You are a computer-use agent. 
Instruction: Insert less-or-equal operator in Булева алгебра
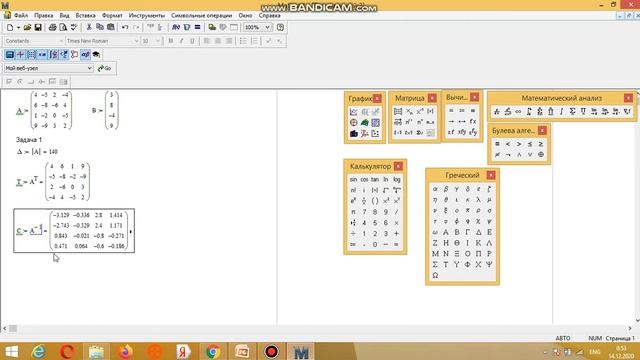point(530,144)
